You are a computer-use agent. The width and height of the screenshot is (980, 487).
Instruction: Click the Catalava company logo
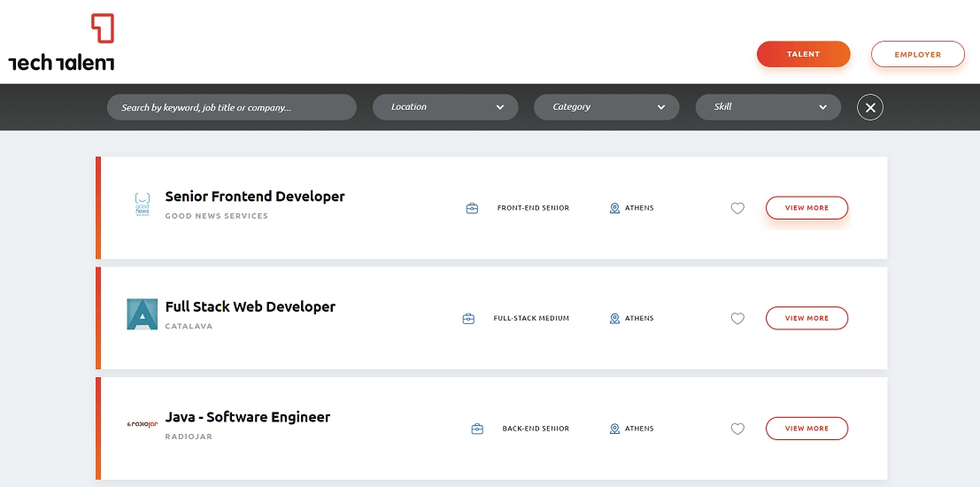(142, 313)
